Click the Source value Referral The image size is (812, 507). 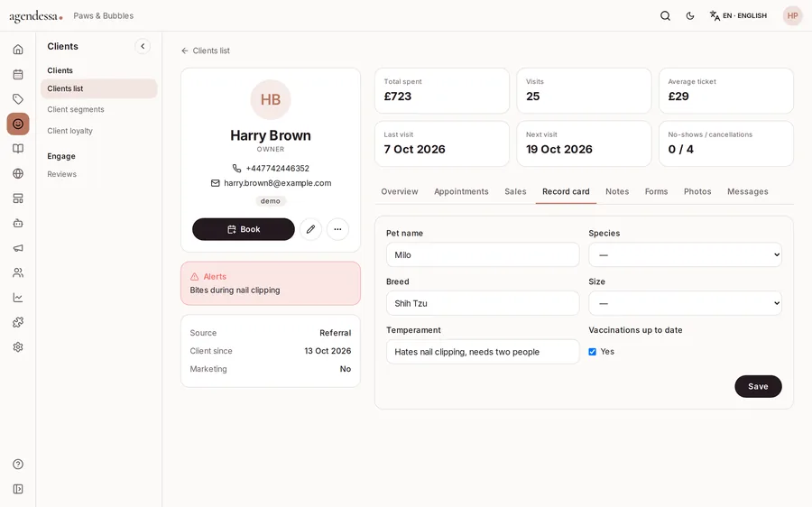point(335,333)
